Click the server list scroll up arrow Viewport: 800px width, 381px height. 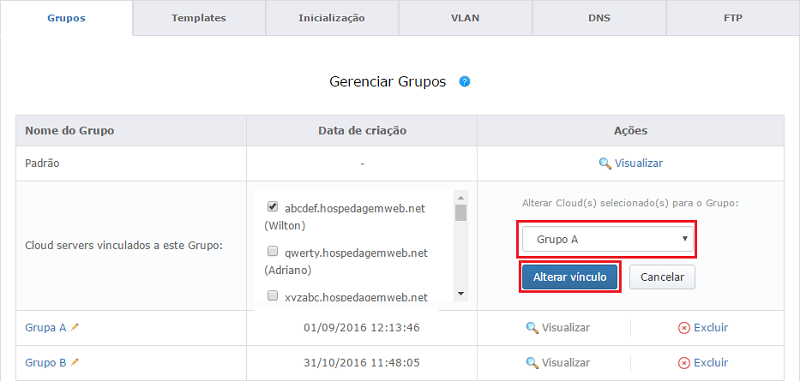461,198
